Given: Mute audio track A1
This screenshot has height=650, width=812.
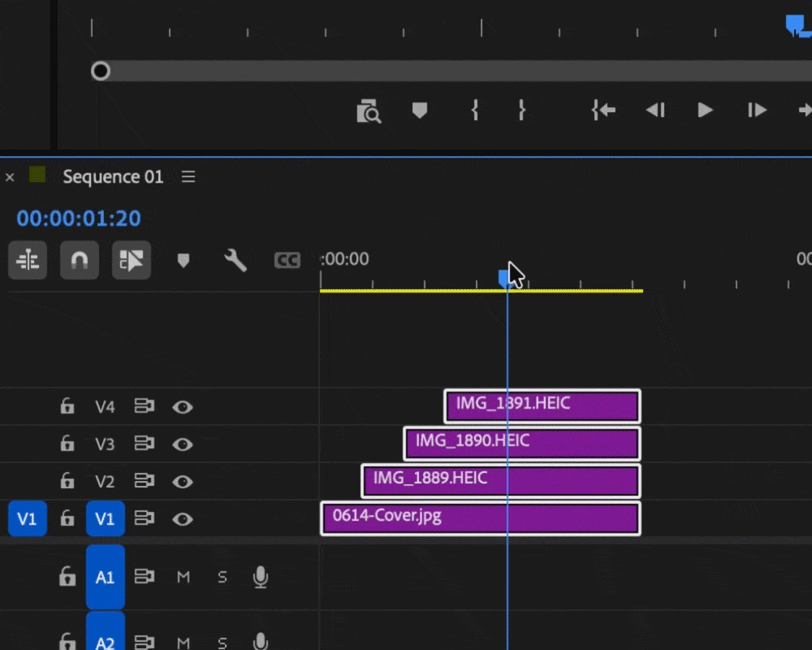Looking at the screenshot, I should tap(184, 577).
